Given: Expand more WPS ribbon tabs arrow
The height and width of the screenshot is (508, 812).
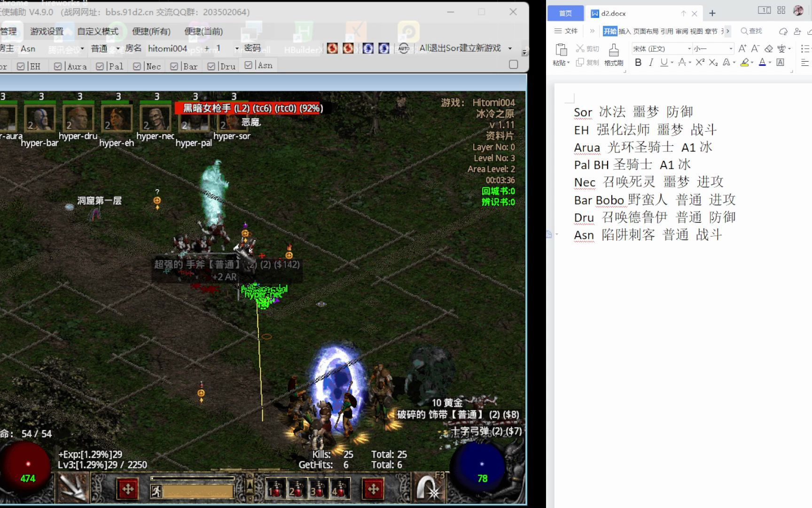Looking at the screenshot, I should (x=727, y=31).
